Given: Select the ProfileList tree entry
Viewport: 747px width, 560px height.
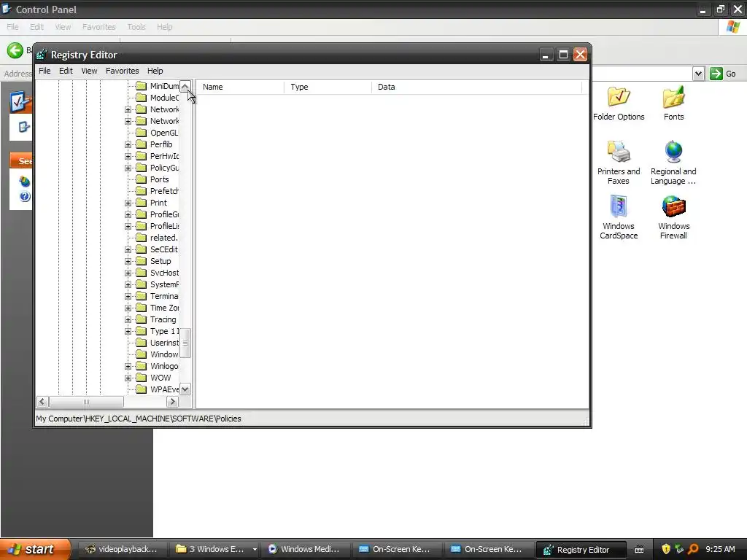Looking at the screenshot, I should coord(164,226).
